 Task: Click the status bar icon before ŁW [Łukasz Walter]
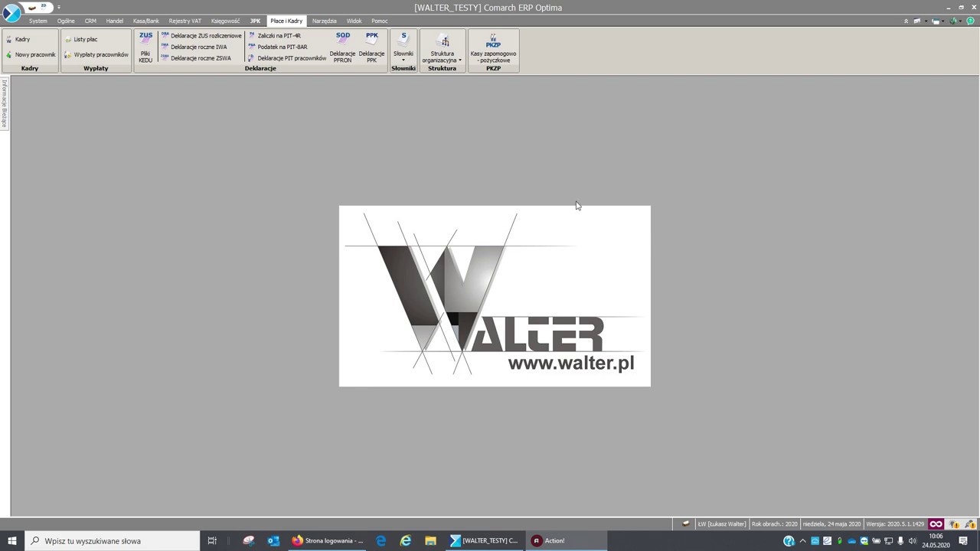click(685, 524)
